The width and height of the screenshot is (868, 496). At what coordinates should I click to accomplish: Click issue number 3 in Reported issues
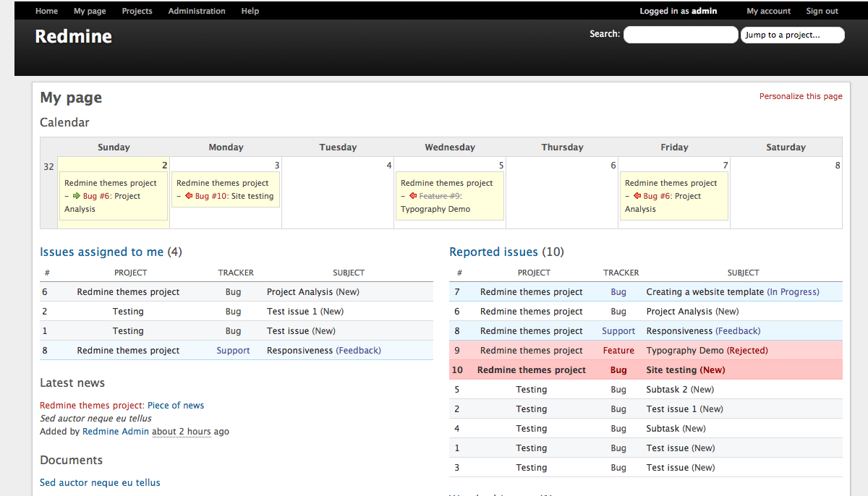(x=457, y=468)
